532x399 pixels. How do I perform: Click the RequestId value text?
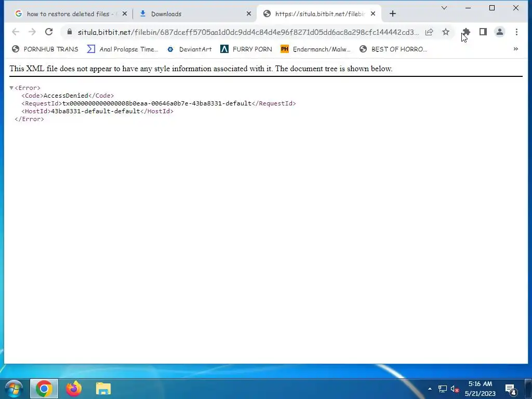(157, 103)
